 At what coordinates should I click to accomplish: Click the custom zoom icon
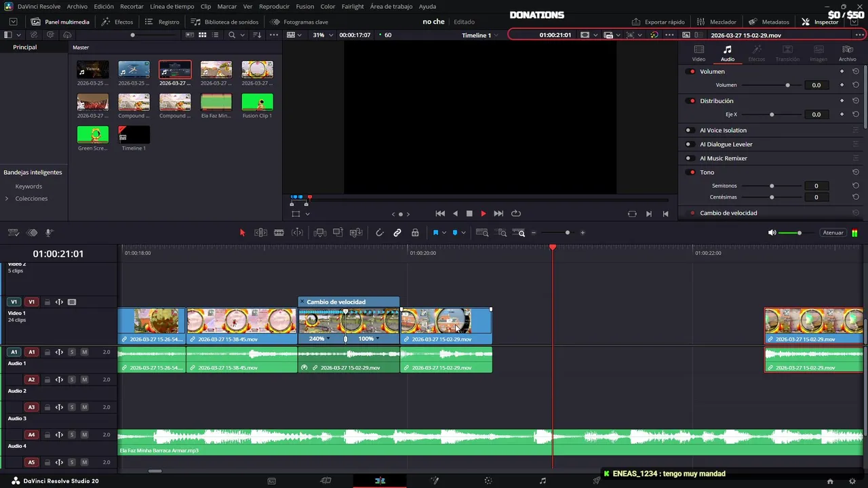pos(520,232)
